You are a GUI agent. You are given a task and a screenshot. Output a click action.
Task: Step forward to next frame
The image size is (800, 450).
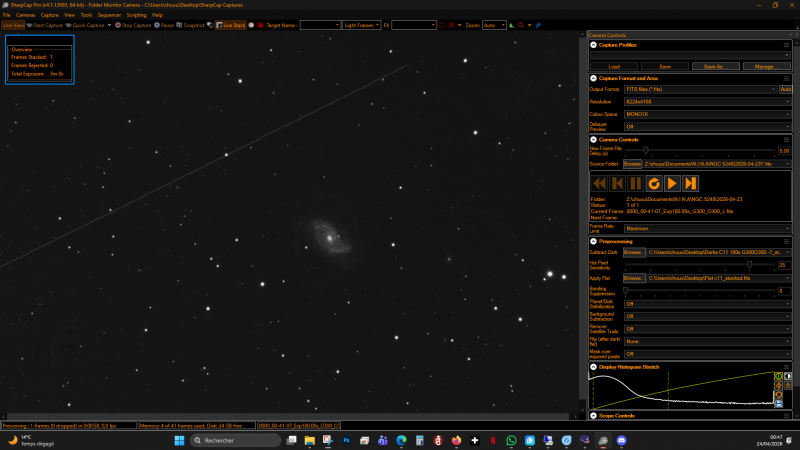pyautogui.click(x=690, y=183)
